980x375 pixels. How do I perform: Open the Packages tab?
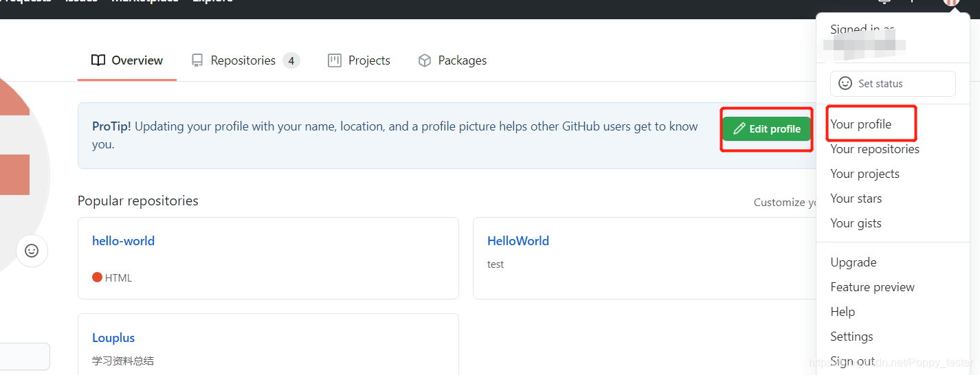452,60
